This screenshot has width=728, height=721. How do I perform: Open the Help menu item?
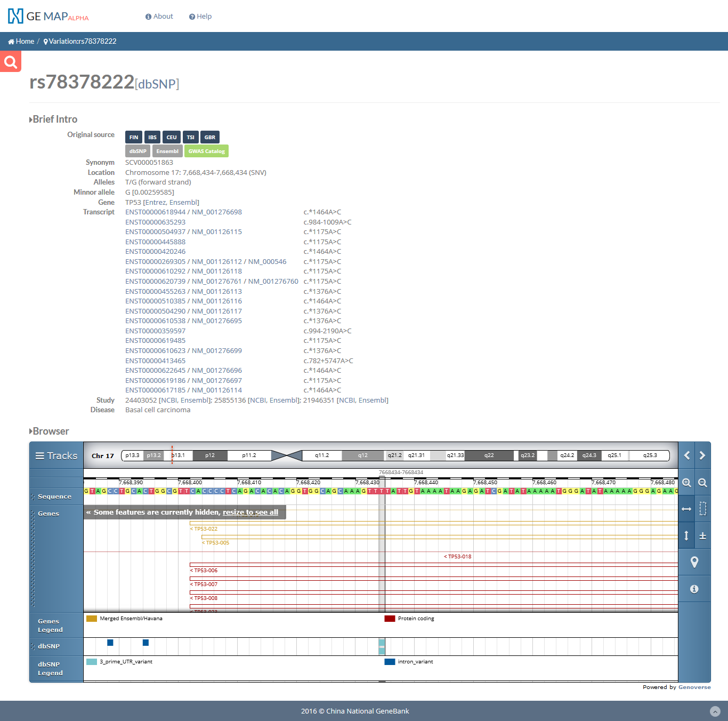[x=200, y=17]
